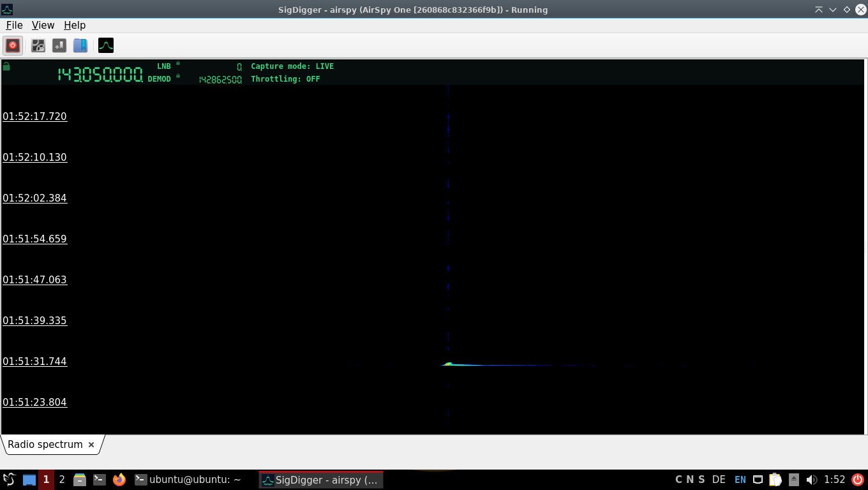Toggle the LNB lock padlock
The width and height of the screenshot is (868, 490).
(178, 63)
